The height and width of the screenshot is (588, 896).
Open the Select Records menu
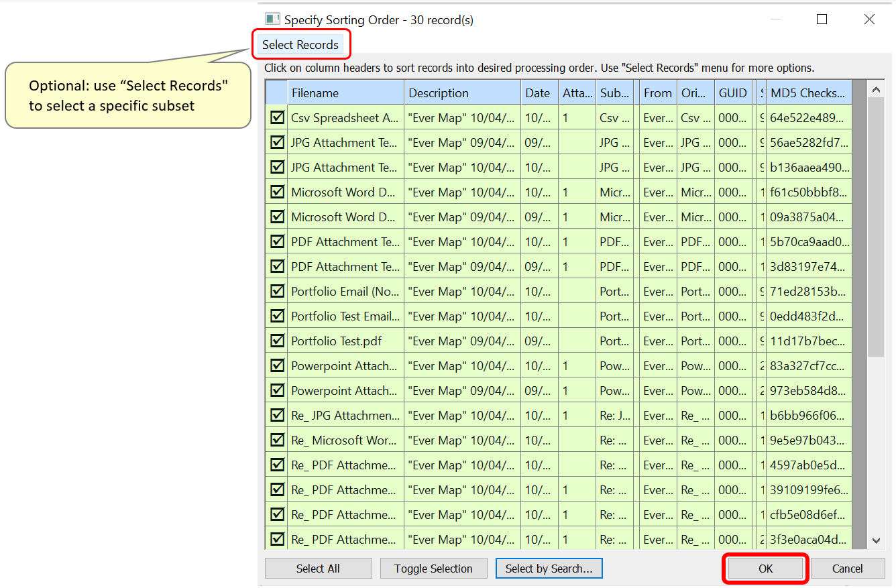301,44
